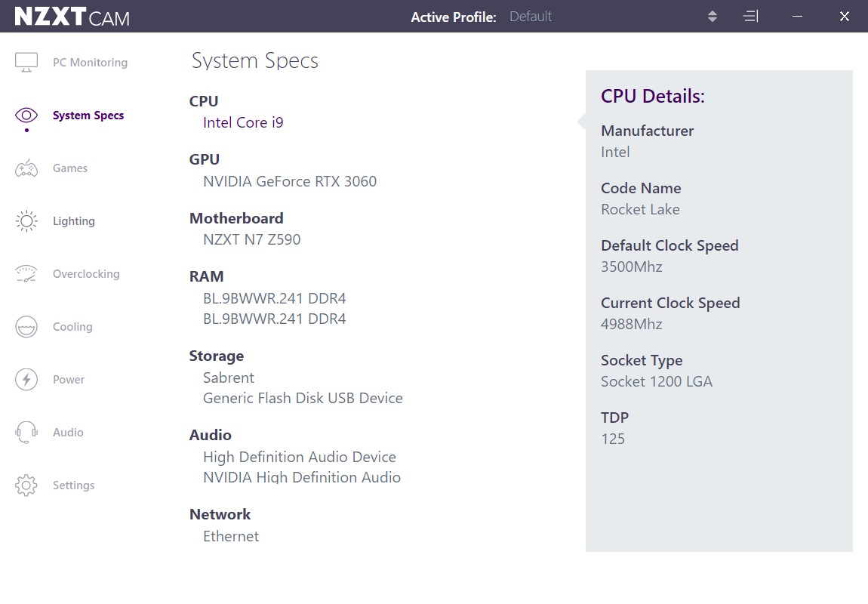Close the NZXT CAM window
Screen dimensions: 868x604
click(844, 17)
